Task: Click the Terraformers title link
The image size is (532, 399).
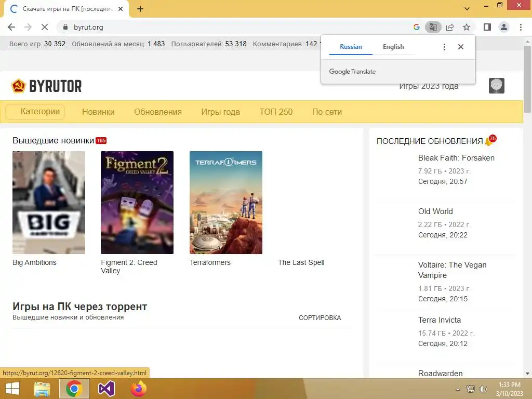Action: click(210, 262)
